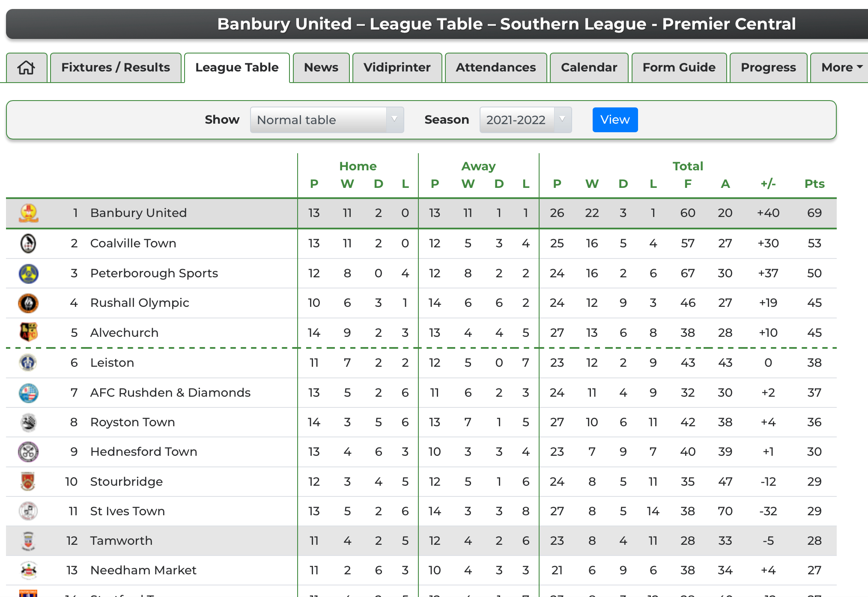
Task: Switch to the Fixtures / Results tab
Action: [x=116, y=68]
